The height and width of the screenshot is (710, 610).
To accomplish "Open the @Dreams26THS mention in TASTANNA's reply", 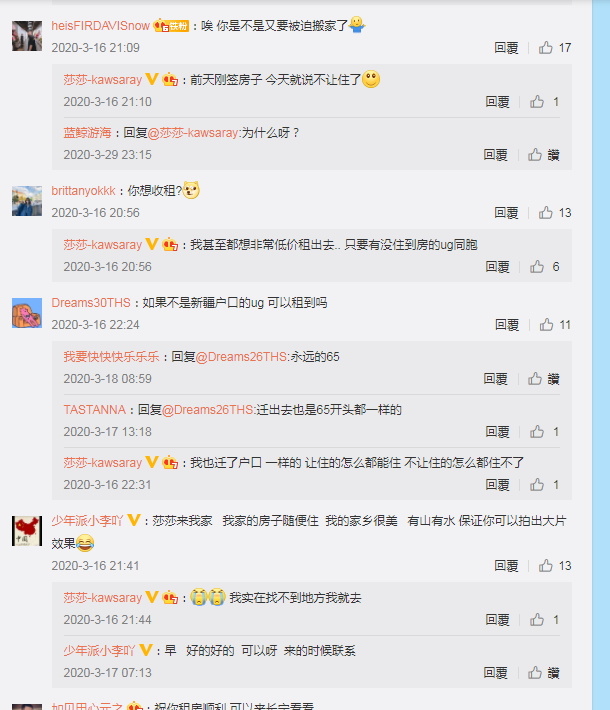I will click(x=208, y=410).
